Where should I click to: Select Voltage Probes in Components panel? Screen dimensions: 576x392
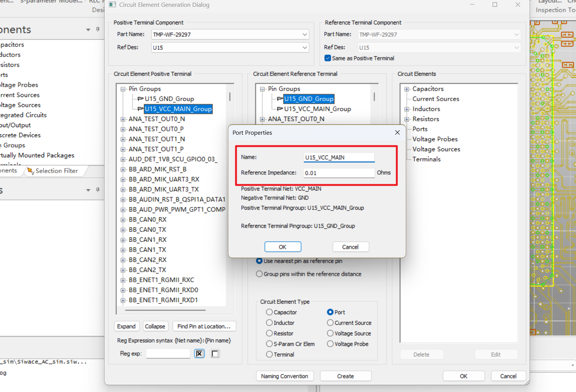tap(19, 85)
